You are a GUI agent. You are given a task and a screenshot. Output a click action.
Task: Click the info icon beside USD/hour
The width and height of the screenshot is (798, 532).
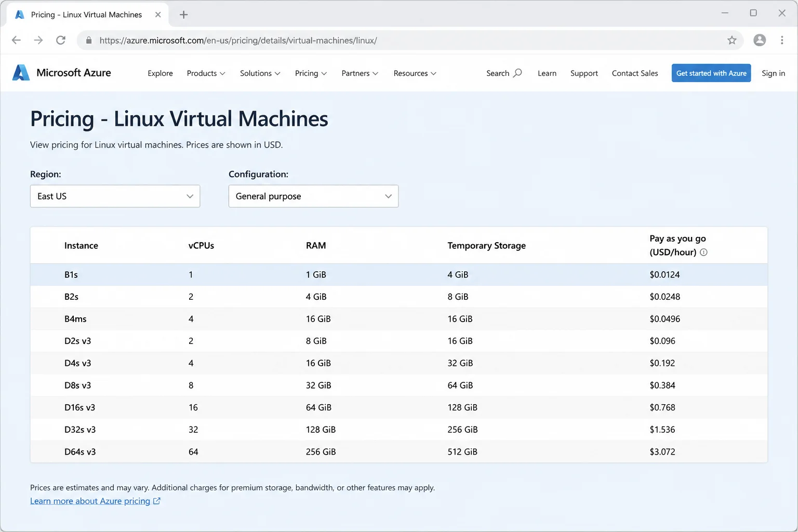click(703, 252)
